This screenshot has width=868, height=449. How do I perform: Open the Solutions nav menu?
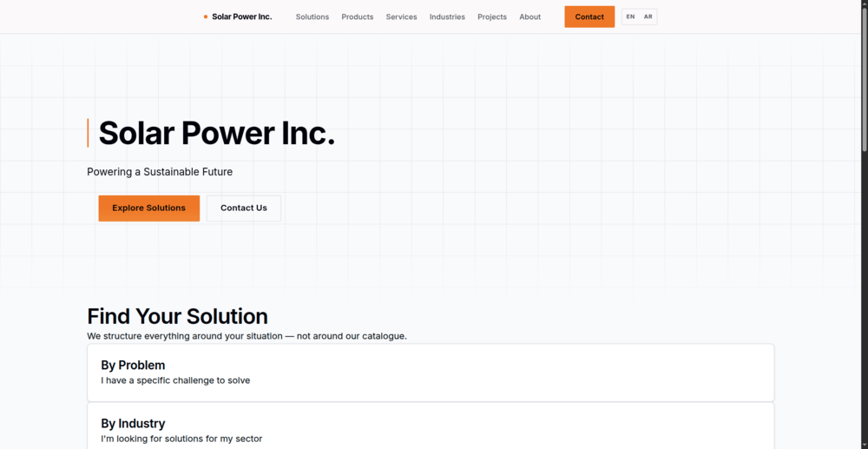[312, 17]
